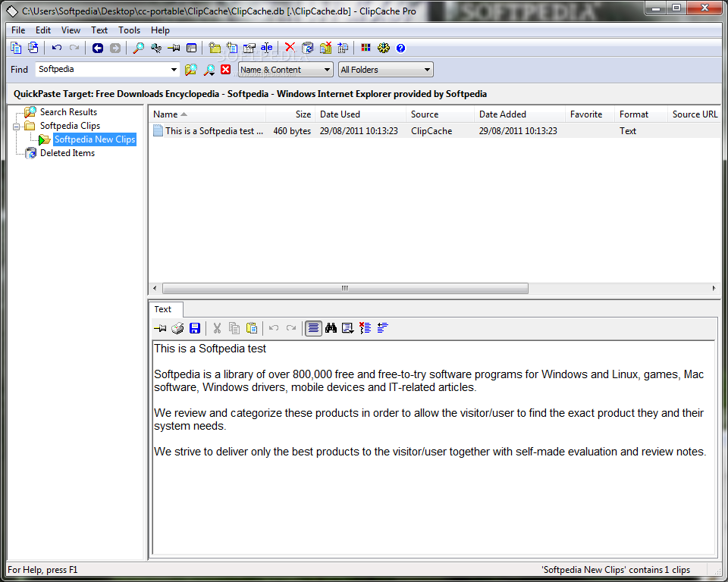Sort by the Size column header
Image resolution: width=728 pixels, height=582 pixels.
click(x=290, y=114)
